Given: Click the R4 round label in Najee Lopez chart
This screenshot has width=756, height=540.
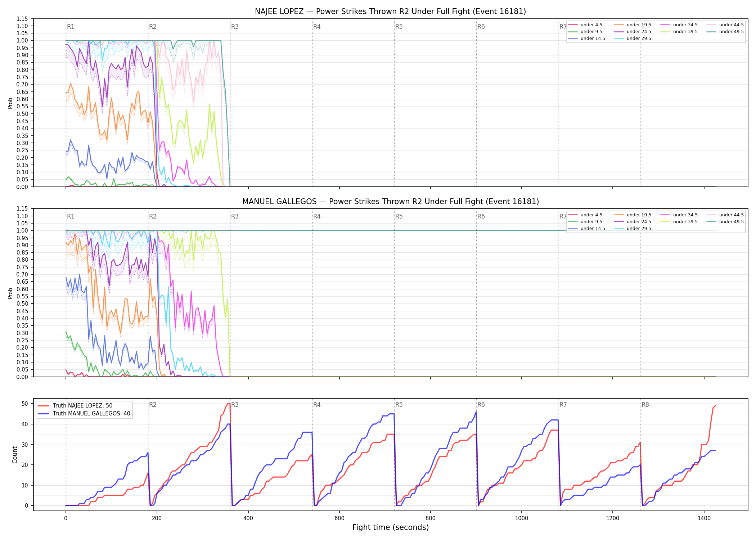Looking at the screenshot, I should point(317,27).
